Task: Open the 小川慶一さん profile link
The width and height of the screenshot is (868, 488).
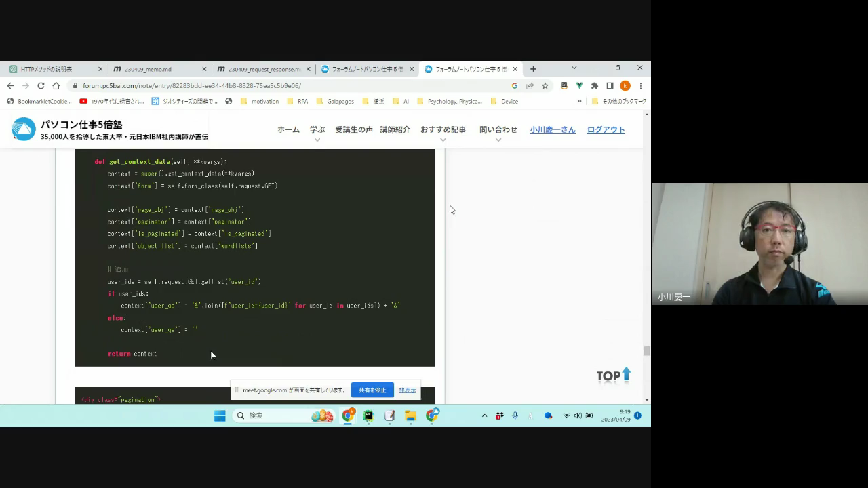Action: [552, 129]
